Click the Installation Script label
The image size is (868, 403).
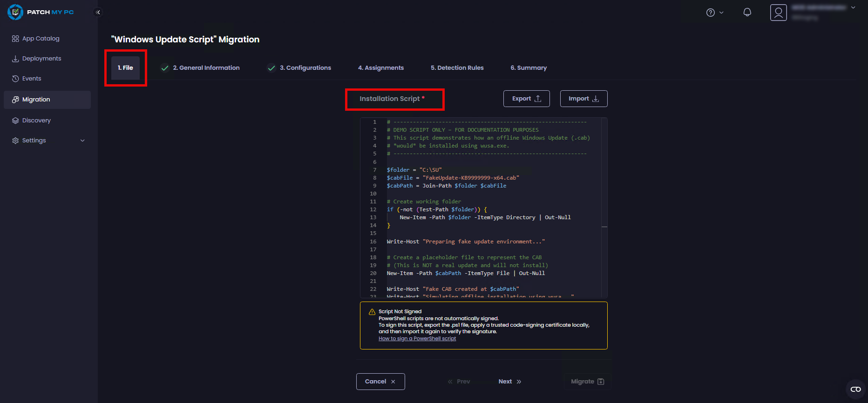pyautogui.click(x=392, y=99)
